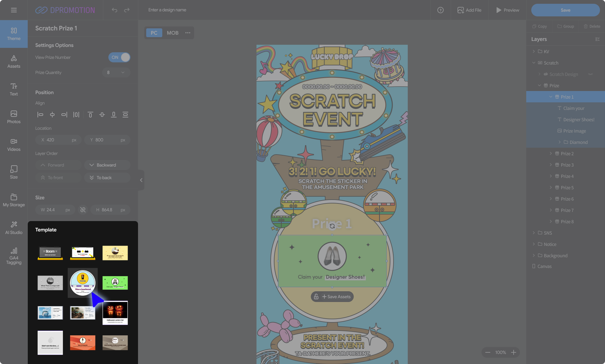The height and width of the screenshot is (364, 605).
Task: Open GA4 Tagging panel
Action: tap(14, 256)
